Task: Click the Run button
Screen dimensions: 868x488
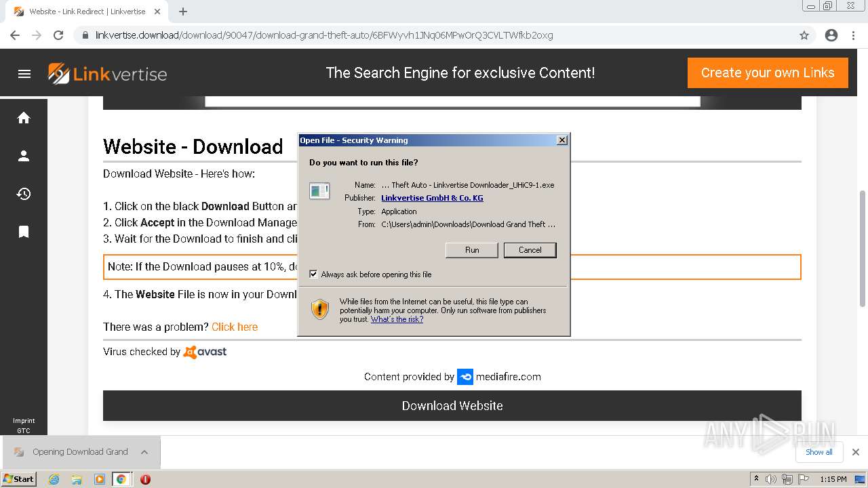Action: 472,250
